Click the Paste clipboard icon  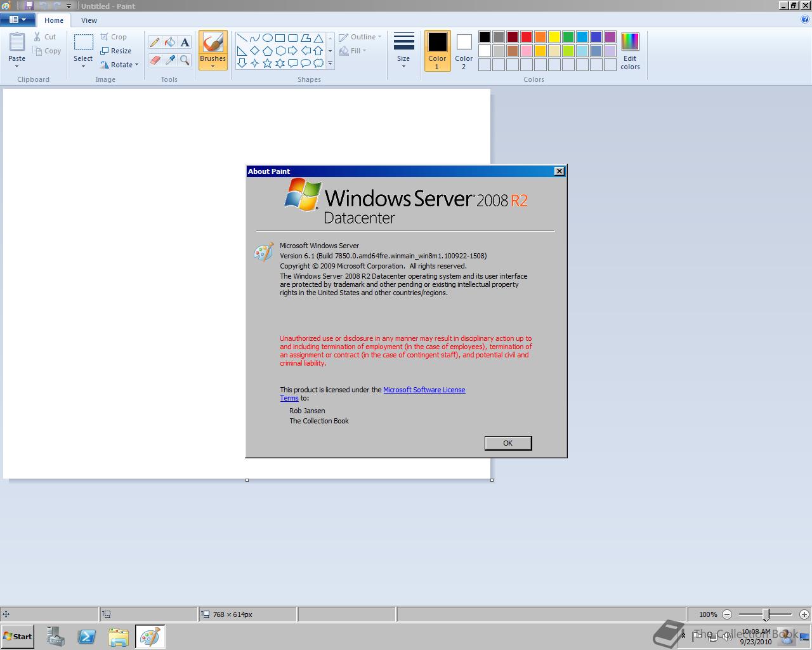tap(17, 42)
